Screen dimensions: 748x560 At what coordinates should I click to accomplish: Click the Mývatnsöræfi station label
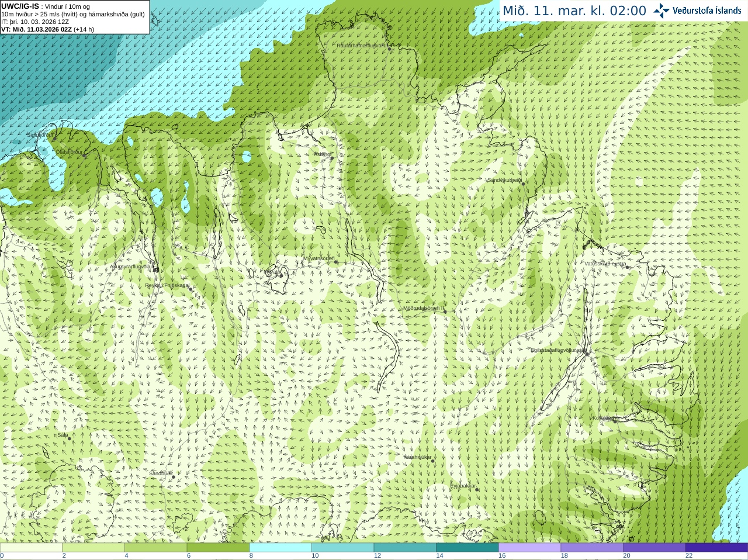coord(318,258)
